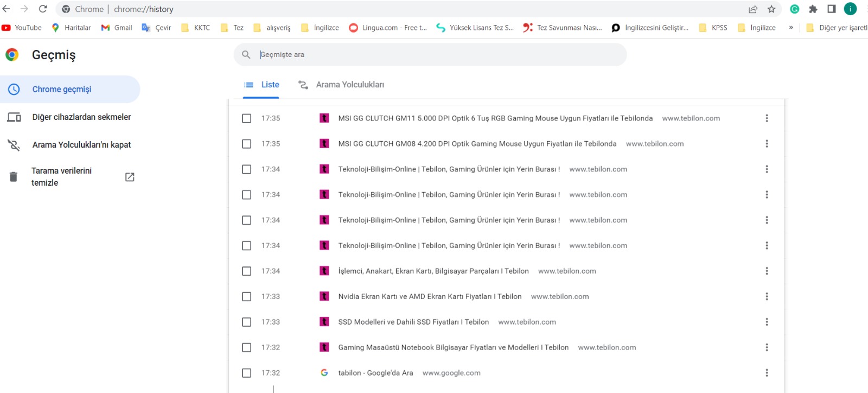Open the alışveriş bookmark folder
The height and width of the screenshot is (393, 868).
click(272, 28)
